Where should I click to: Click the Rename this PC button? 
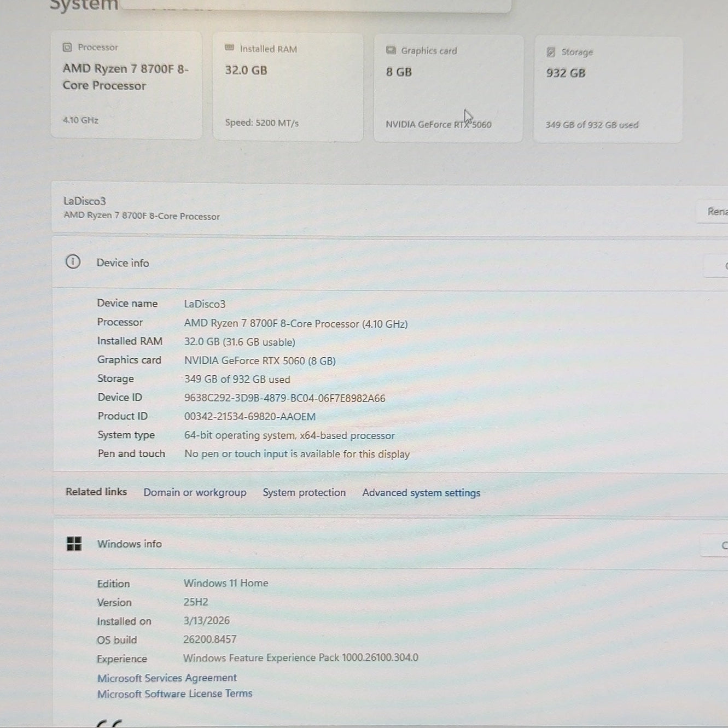tap(712, 212)
